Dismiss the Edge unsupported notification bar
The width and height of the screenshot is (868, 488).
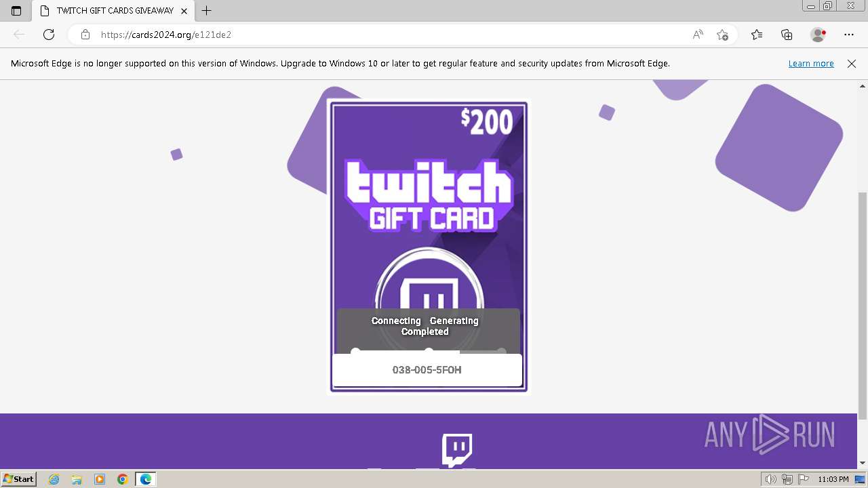[852, 64]
